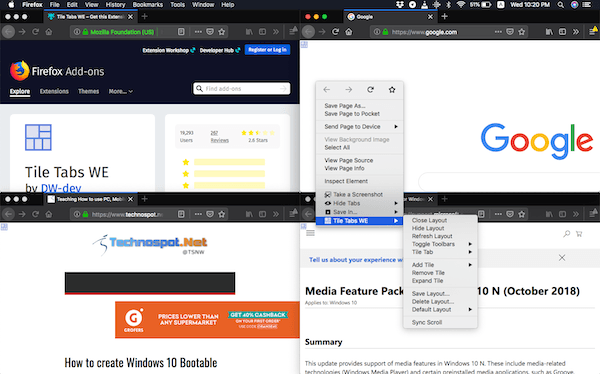
Task: Expand the Add Tile submenu
Action: (440, 265)
